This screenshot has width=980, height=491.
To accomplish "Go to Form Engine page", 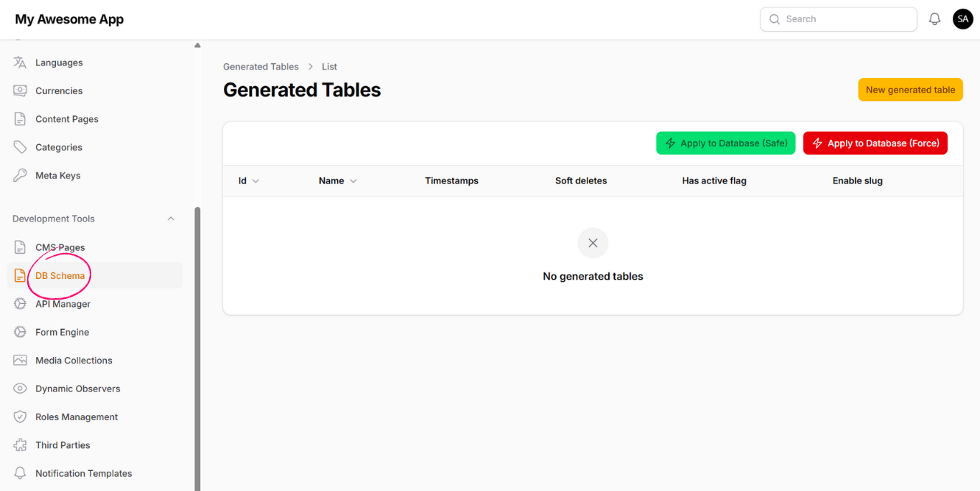I will pyautogui.click(x=62, y=332).
